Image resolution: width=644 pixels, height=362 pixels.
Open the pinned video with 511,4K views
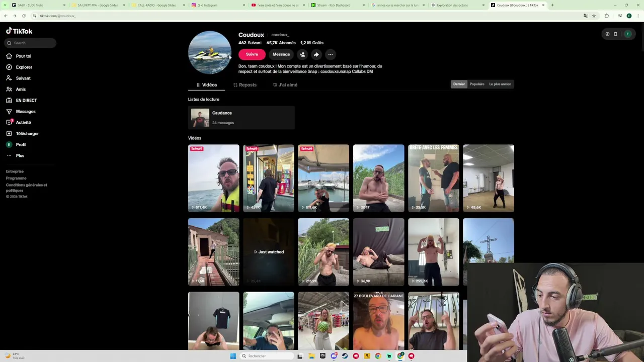[x=214, y=178]
